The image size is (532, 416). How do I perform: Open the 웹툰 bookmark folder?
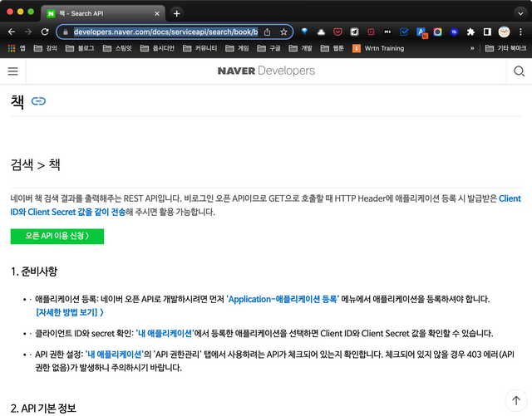pos(332,48)
